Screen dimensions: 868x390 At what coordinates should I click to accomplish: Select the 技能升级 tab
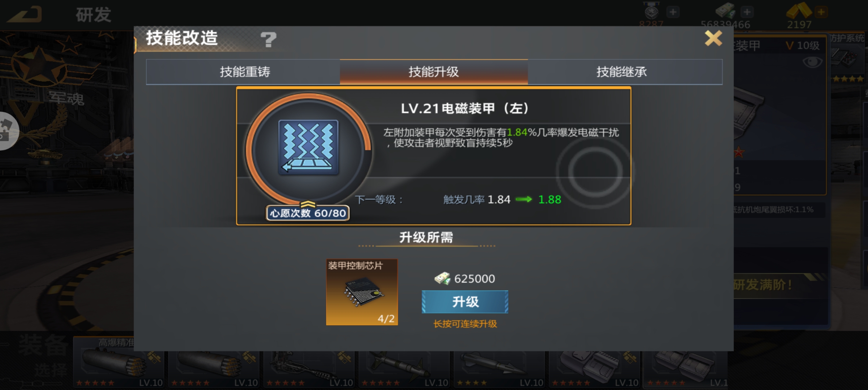(434, 72)
